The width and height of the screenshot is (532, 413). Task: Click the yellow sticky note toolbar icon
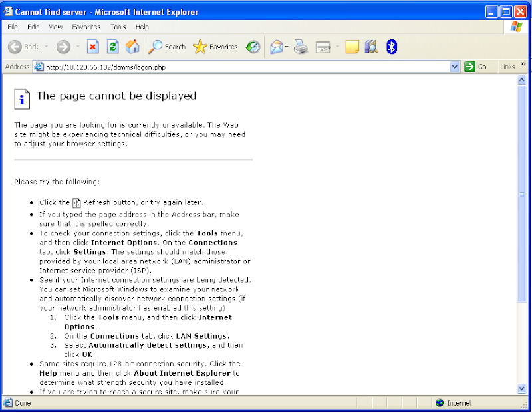352,47
